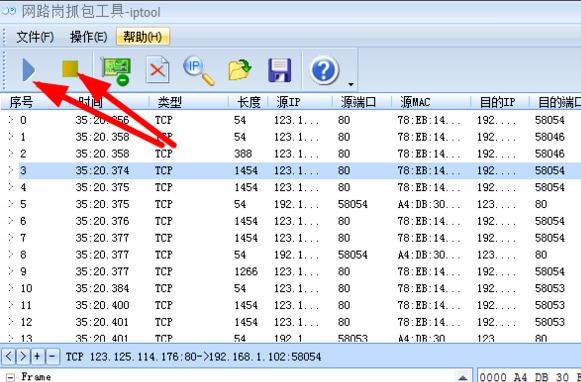Open the toolbar overflow dropdown arrow

tap(351, 84)
